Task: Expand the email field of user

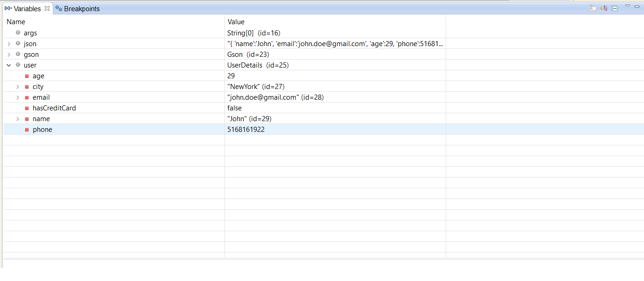Action: [17, 97]
